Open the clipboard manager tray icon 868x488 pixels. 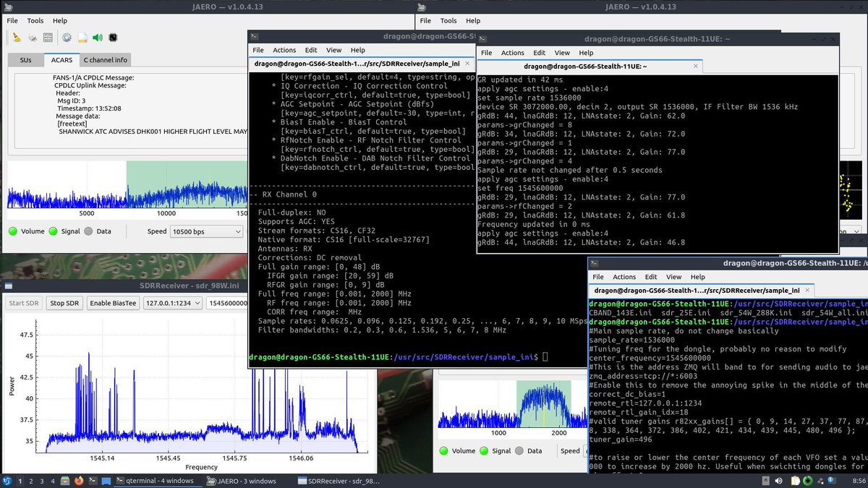coord(795,481)
